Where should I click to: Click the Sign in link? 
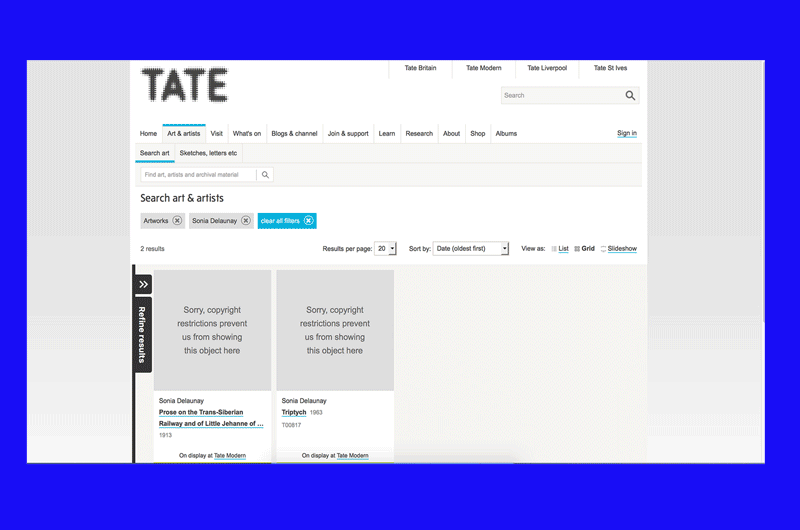627,134
